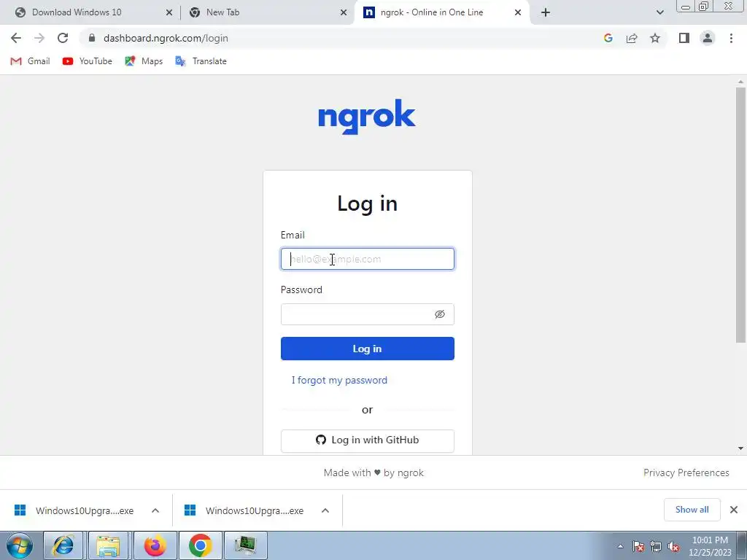Go forward using browser forward arrow
747x560 pixels.
click(39, 38)
